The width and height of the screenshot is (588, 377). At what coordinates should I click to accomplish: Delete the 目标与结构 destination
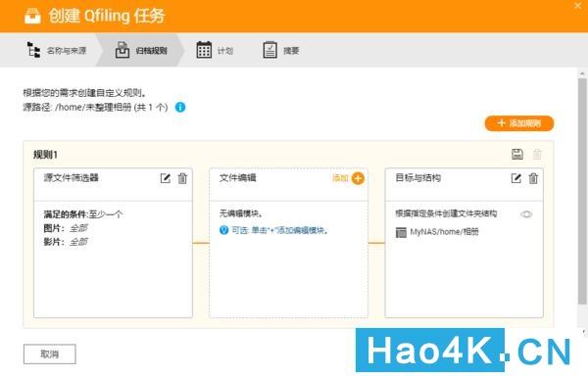[x=533, y=178]
